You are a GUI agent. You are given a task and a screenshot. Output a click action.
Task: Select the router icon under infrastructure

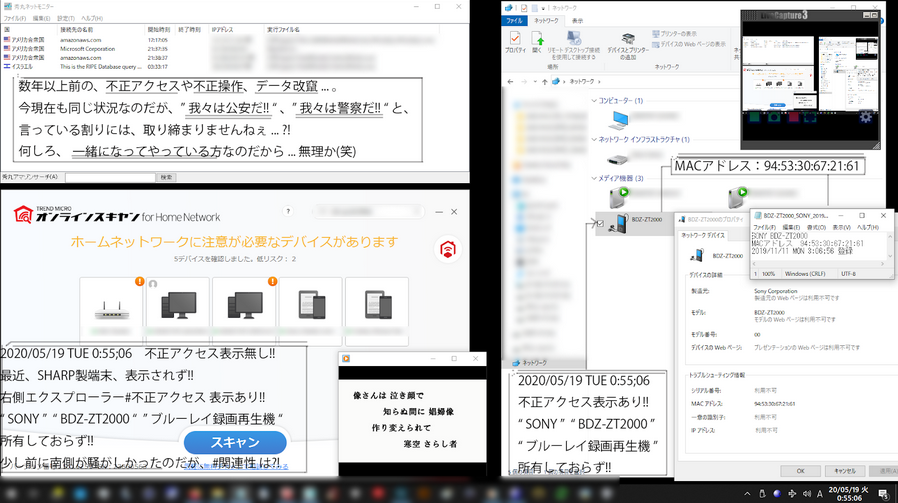[618, 159]
